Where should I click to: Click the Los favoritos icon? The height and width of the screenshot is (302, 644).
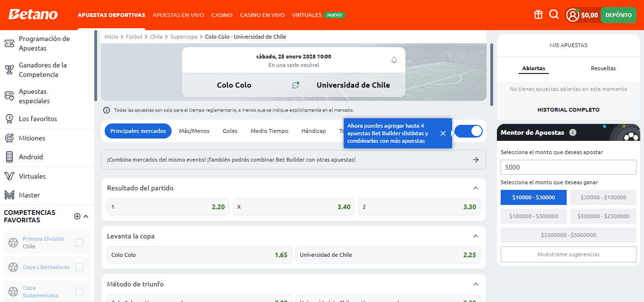(9, 119)
